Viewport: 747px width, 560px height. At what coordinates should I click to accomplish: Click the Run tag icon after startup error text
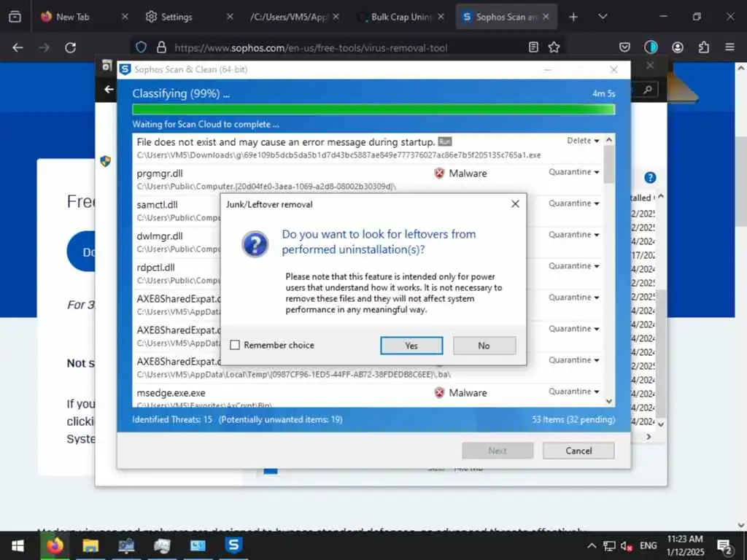(x=444, y=141)
